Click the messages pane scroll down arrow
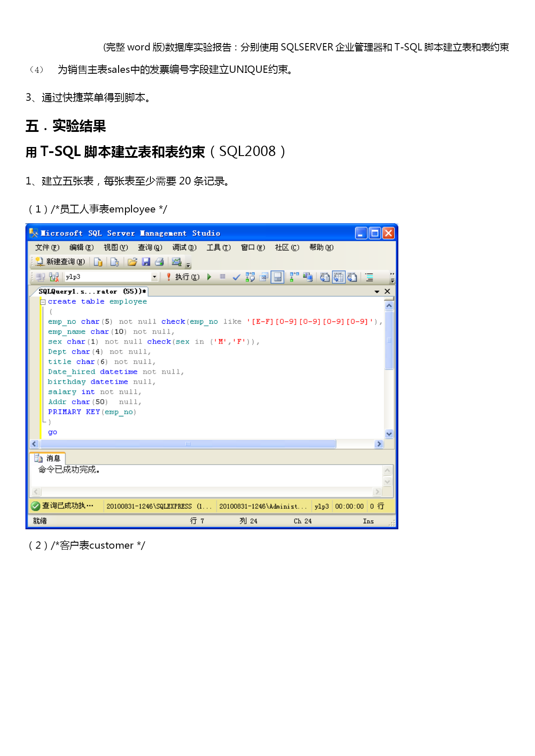The width and height of the screenshot is (535, 756). [388, 481]
